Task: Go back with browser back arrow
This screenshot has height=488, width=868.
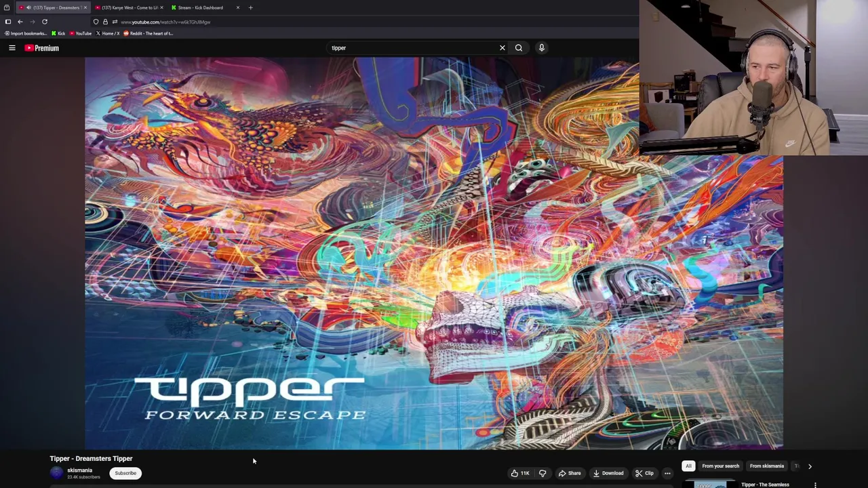Action: pyautogui.click(x=20, y=22)
